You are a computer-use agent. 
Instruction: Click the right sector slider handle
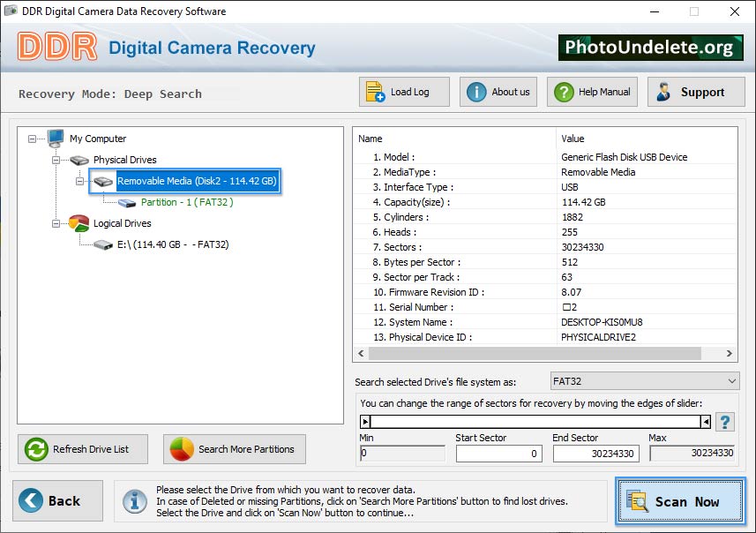pyautogui.click(x=706, y=422)
